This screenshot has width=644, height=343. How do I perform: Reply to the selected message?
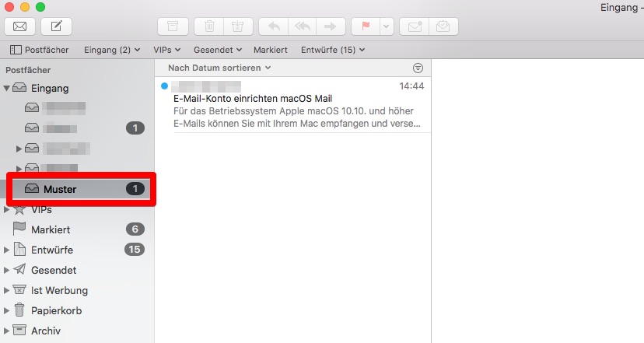tap(273, 26)
